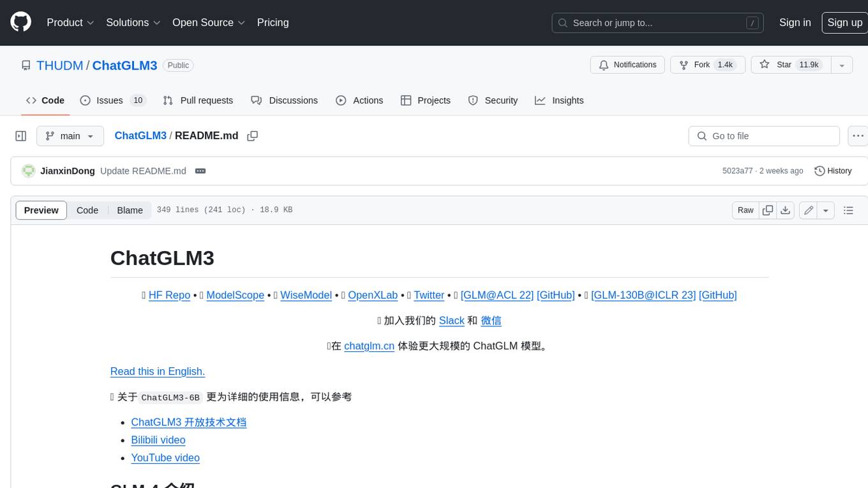
Task: Open the YouTube video link
Action: tap(165, 457)
